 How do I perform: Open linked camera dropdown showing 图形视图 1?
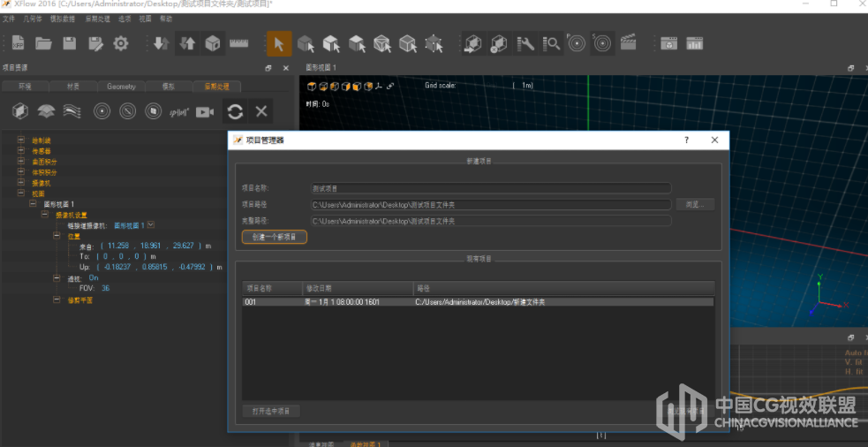(151, 225)
